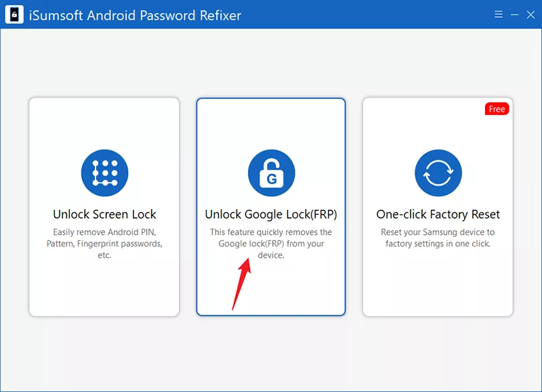Click the Unlock Screen Lock card description
Image resolution: width=542 pixels, height=392 pixels.
pyautogui.click(x=104, y=244)
